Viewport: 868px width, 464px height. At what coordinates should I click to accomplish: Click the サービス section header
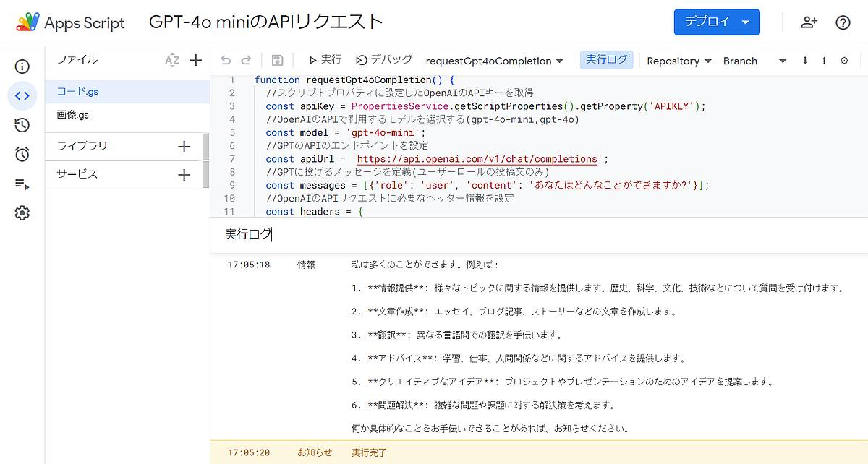(x=77, y=174)
